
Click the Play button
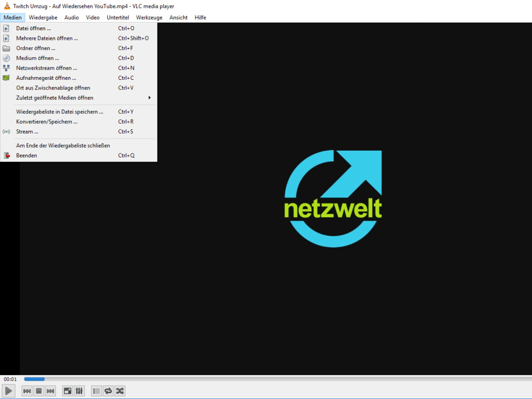8,391
